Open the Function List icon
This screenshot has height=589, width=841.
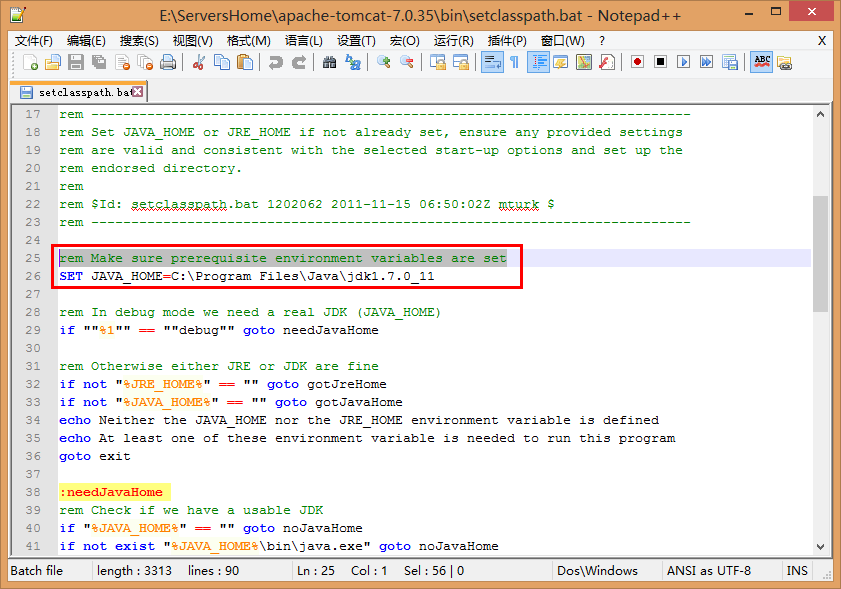click(x=607, y=63)
